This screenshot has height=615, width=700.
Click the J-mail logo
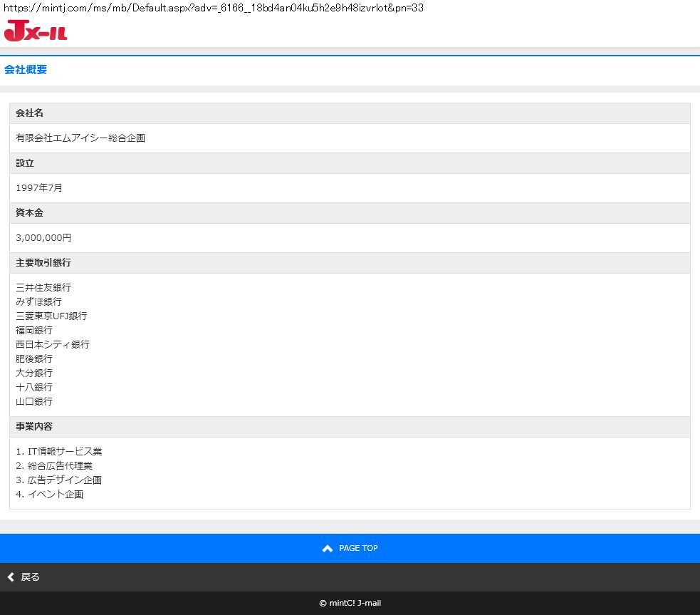pos(36,31)
